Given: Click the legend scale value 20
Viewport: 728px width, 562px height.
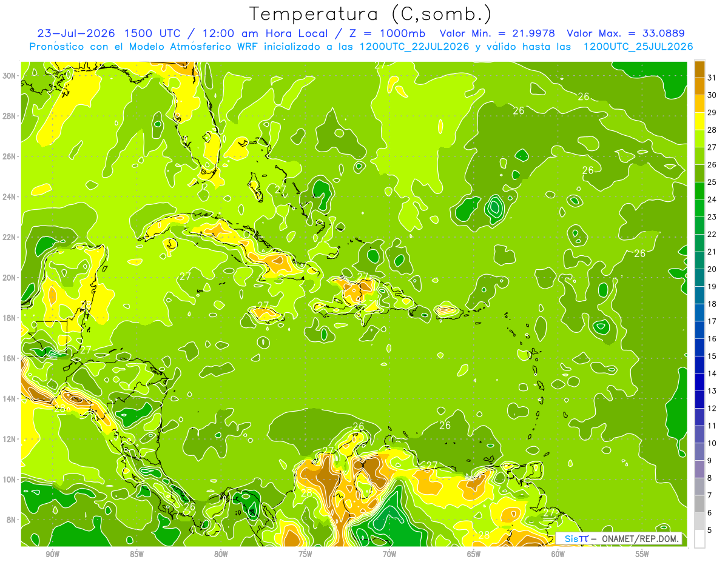Looking at the screenshot, I should pyautogui.click(x=712, y=269).
